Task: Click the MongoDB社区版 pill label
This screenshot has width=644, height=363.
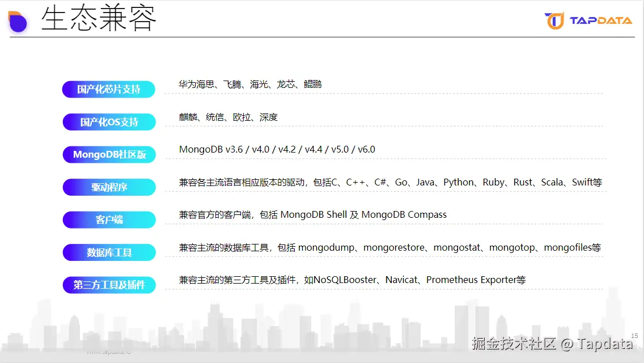Action: [x=109, y=155]
